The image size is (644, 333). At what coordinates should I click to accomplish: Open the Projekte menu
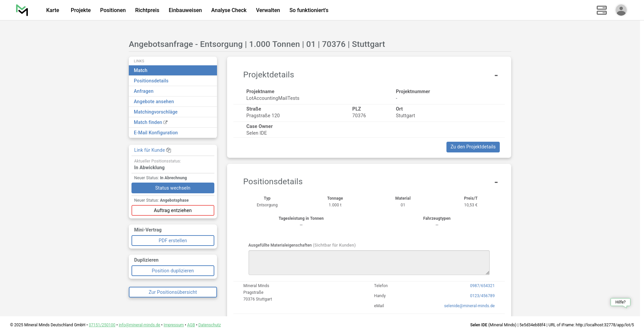click(80, 10)
